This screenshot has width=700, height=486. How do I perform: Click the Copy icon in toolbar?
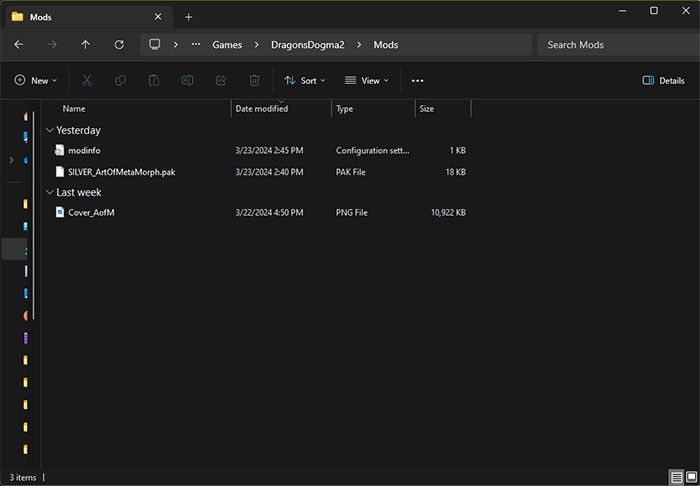coord(120,80)
